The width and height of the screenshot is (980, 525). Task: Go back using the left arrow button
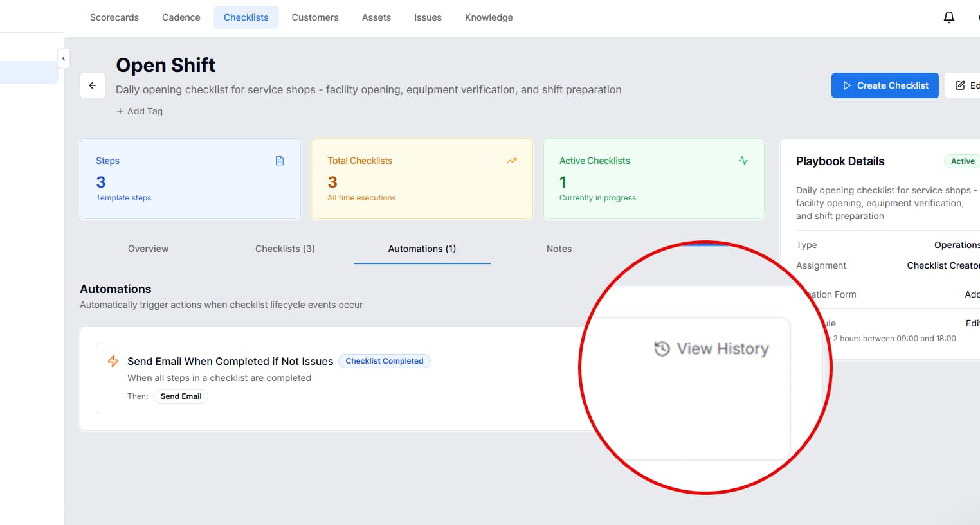(x=93, y=85)
